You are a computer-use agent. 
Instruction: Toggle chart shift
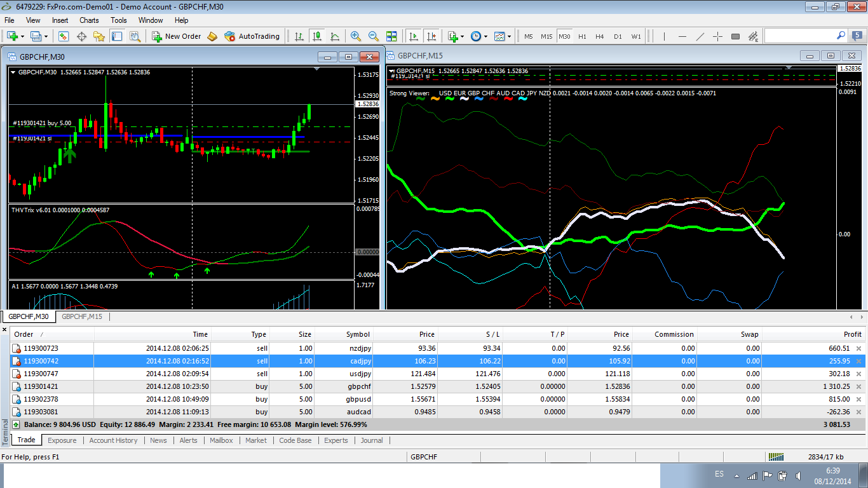(432, 36)
